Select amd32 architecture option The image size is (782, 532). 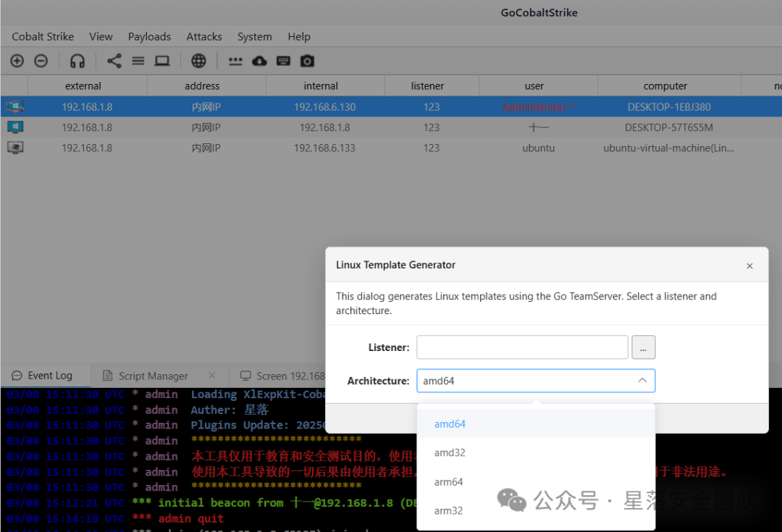coord(536,452)
